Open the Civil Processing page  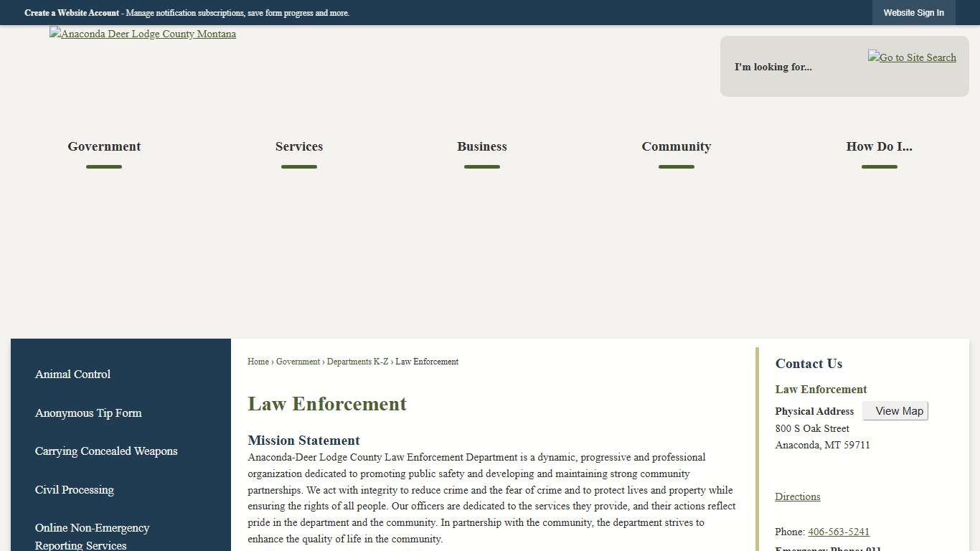[x=75, y=489]
